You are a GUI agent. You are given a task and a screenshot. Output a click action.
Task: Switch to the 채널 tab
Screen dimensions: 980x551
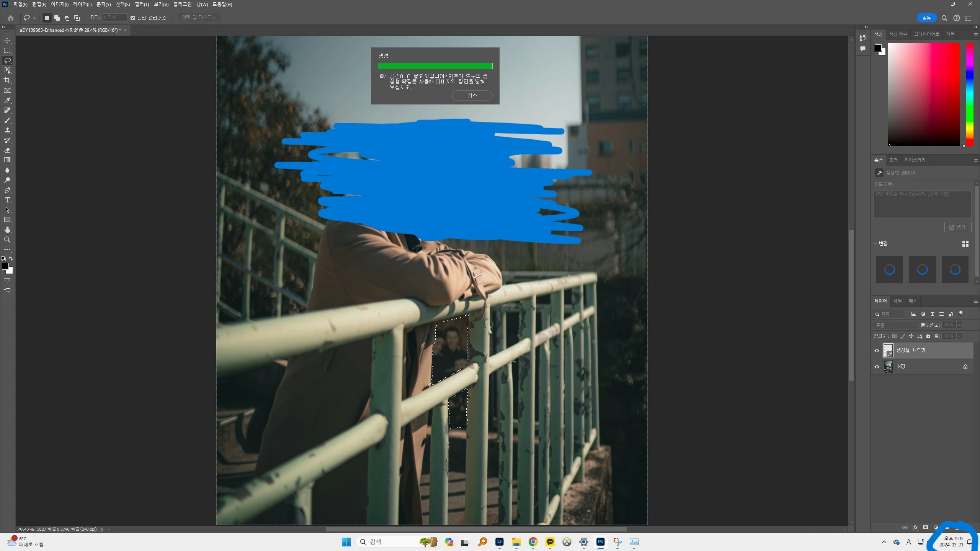897,301
